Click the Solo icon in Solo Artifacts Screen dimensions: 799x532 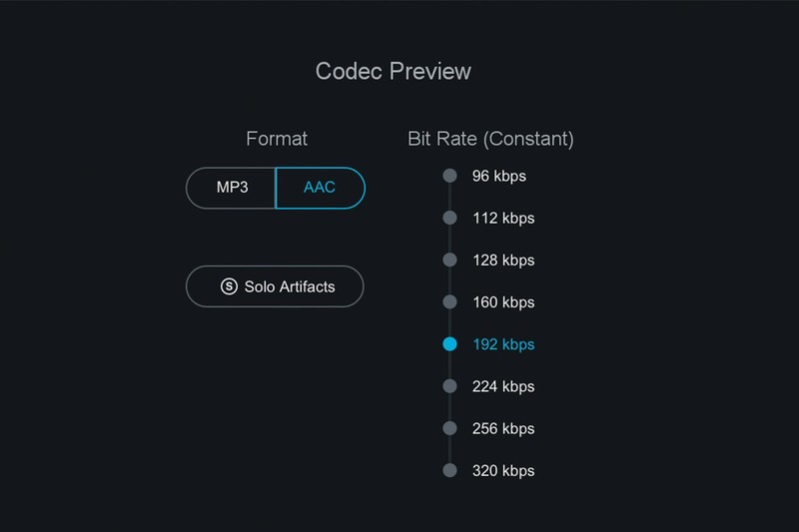pos(229,286)
